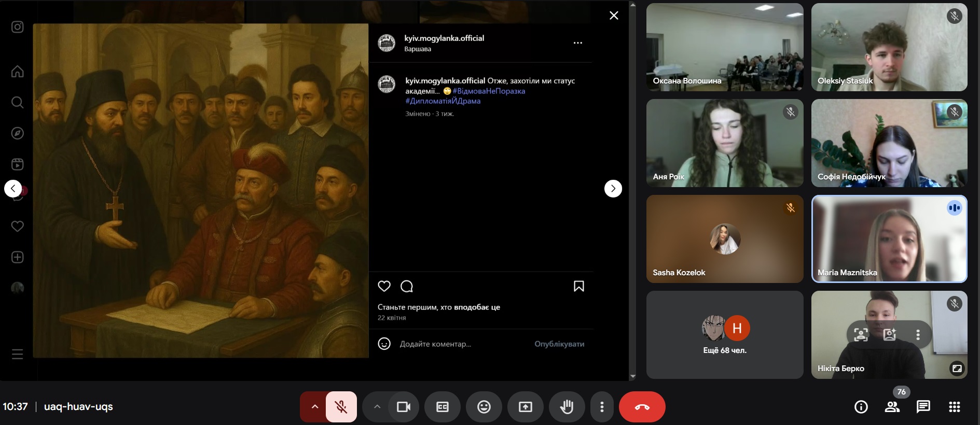Open post options three-dot menu
Image resolution: width=980 pixels, height=425 pixels.
click(577, 43)
